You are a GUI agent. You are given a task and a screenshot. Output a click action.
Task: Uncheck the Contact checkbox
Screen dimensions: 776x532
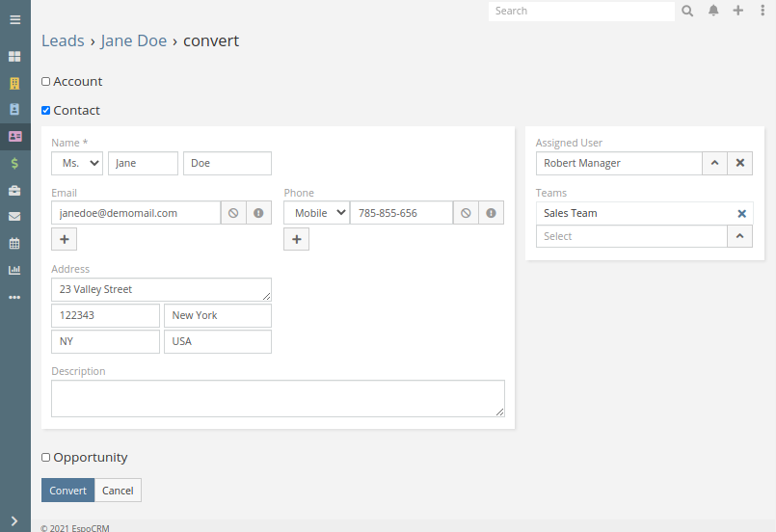tap(46, 111)
